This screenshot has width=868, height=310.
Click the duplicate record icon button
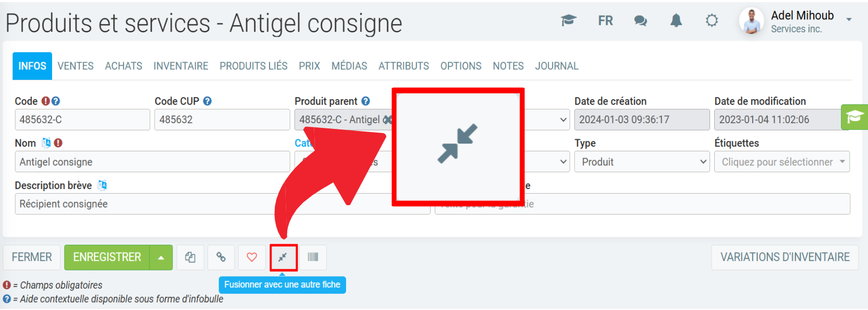(190, 257)
